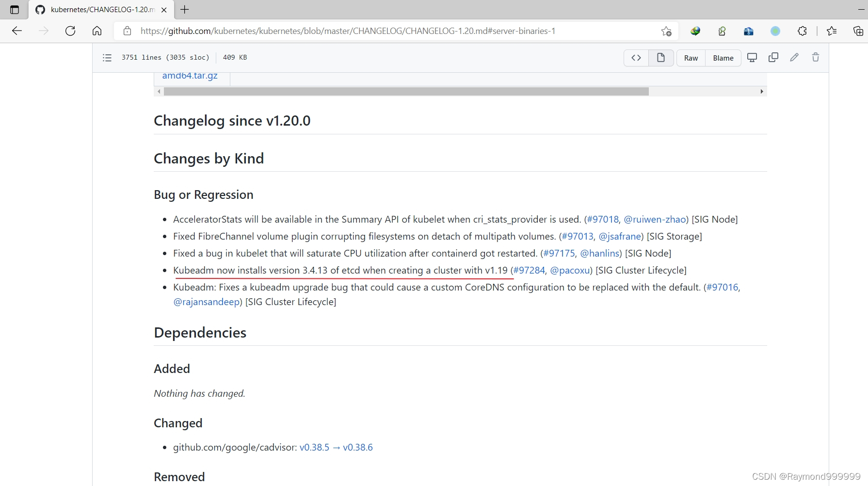The height and width of the screenshot is (486, 868).
Task: Visit @rajansandeep profile
Action: [207, 302]
